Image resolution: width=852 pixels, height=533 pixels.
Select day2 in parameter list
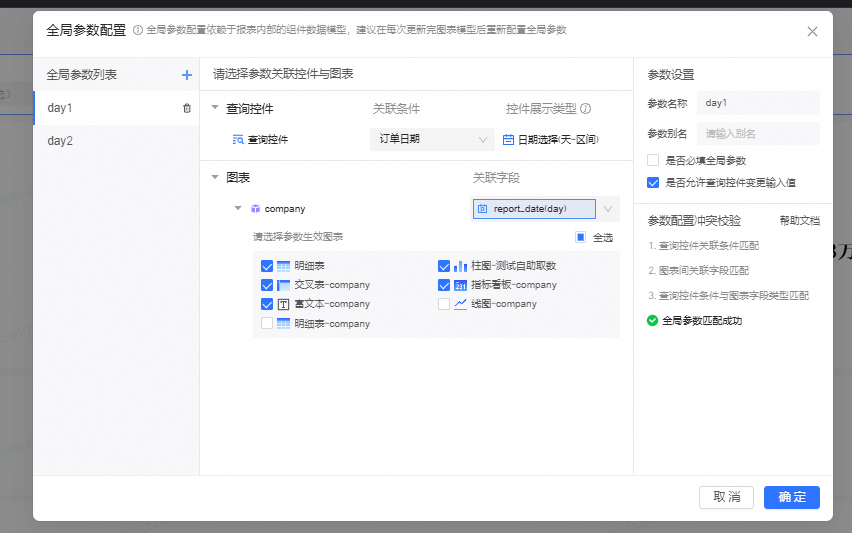[x=60, y=141]
